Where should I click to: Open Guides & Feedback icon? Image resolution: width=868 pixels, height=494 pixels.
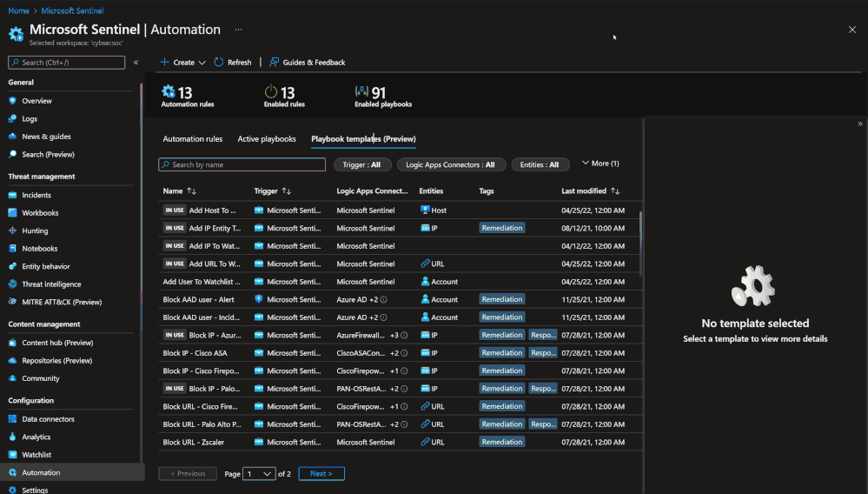(x=274, y=62)
